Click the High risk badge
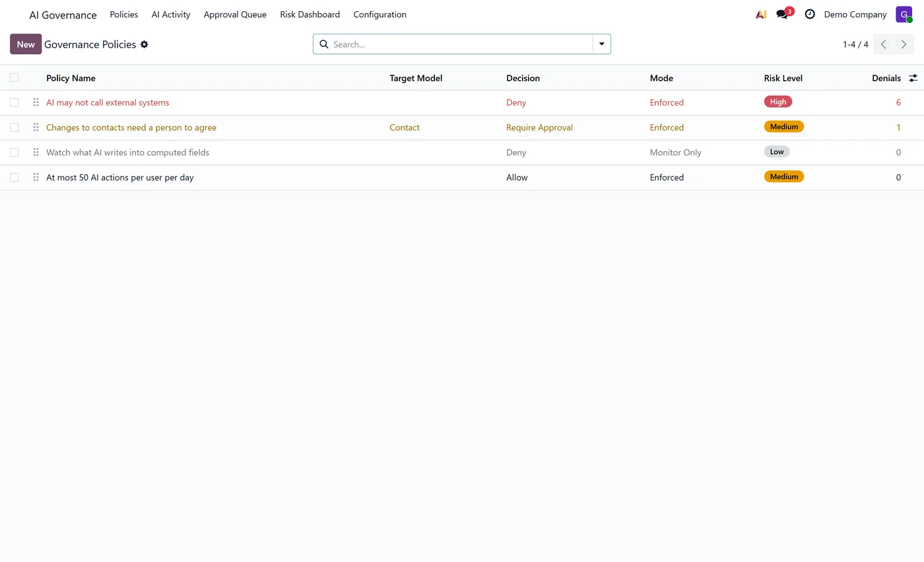The height and width of the screenshot is (562, 924). click(x=778, y=102)
